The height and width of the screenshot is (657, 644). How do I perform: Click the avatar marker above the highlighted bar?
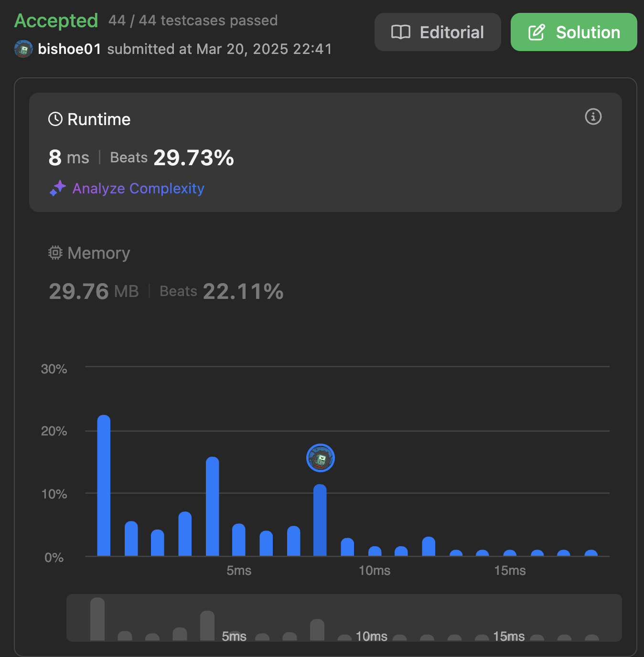pyautogui.click(x=320, y=458)
